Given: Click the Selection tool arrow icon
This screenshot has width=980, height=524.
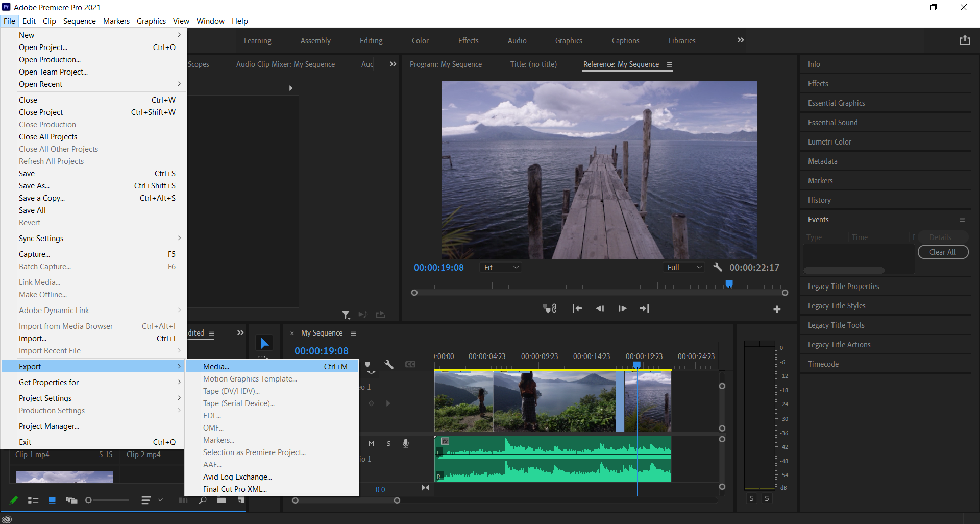Looking at the screenshot, I should coord(264,343).
